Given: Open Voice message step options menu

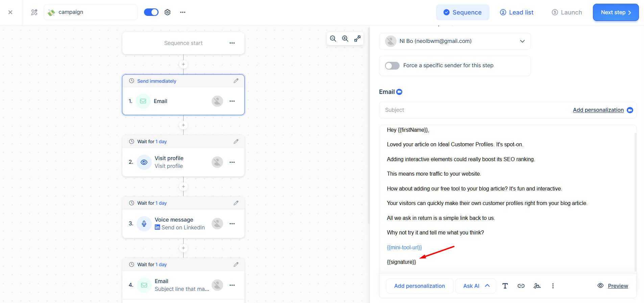Looking at the screenshot, I should click(232, 224).
